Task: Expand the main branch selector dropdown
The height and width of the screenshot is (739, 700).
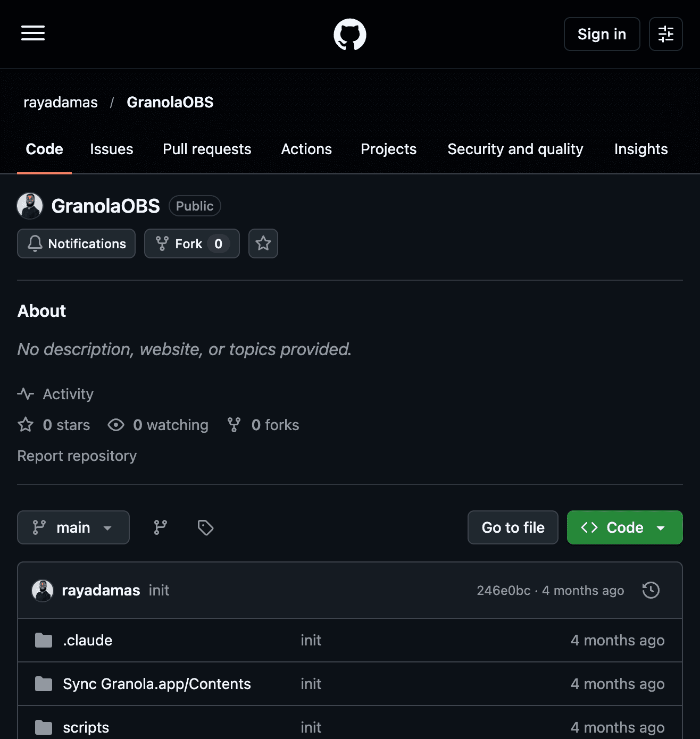Action: [x=73, y=527]
